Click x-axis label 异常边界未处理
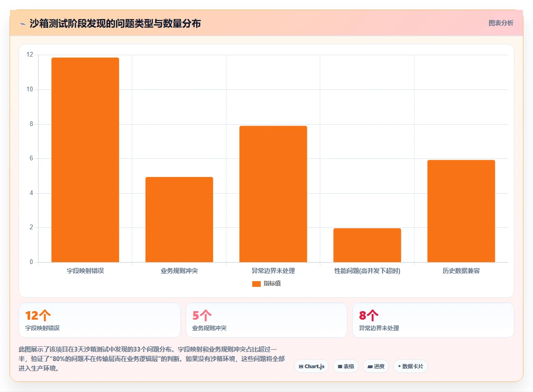The width and height of the screenshot is (533, 392). click(273, 271)
